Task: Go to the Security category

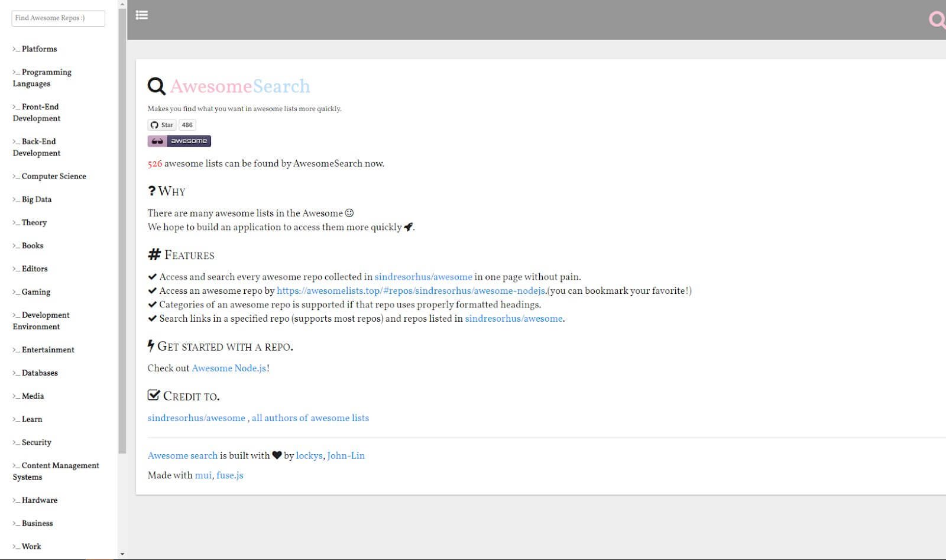Action: click(32, 442)
